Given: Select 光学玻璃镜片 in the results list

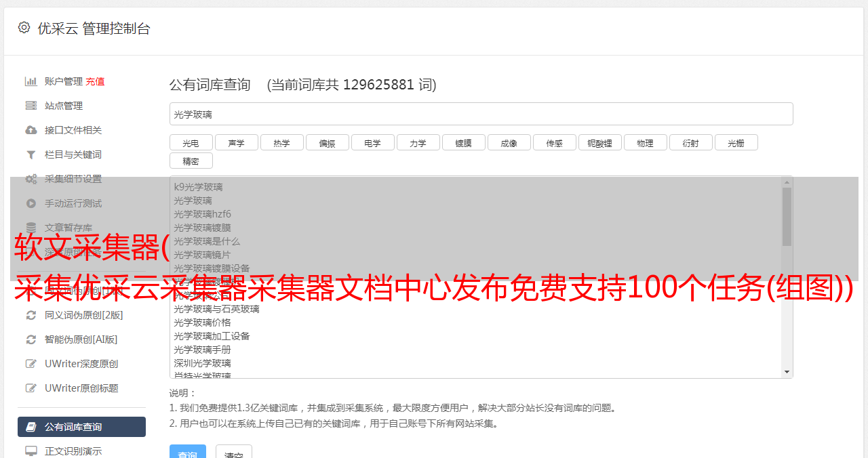Looking at the screenshot, I should [202, 255].
